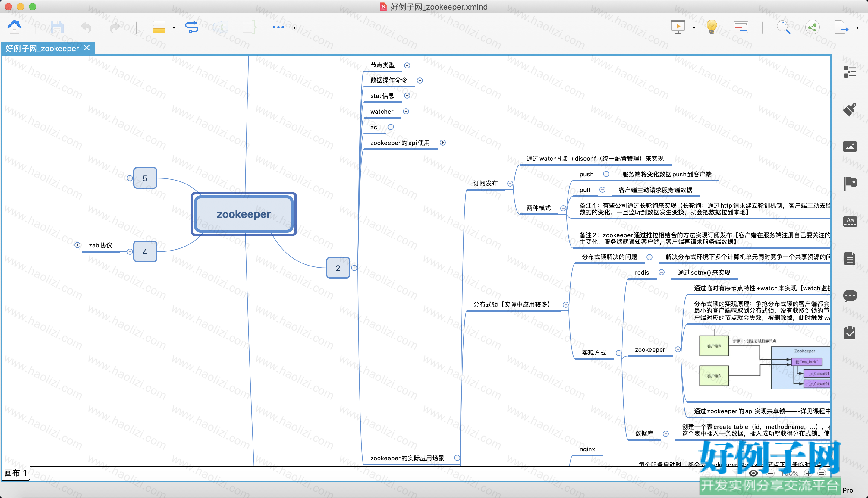Open the Image panel in the sidebar
868x498 pixels.
click(x=850, y=147)
